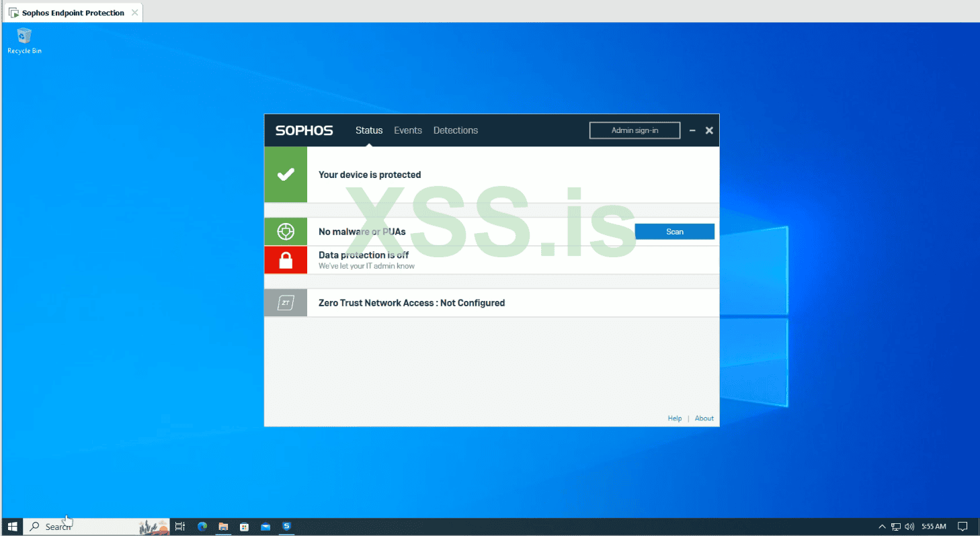Click the 'Your device is protected' text

pyautogui.click(x=370, y=175)
